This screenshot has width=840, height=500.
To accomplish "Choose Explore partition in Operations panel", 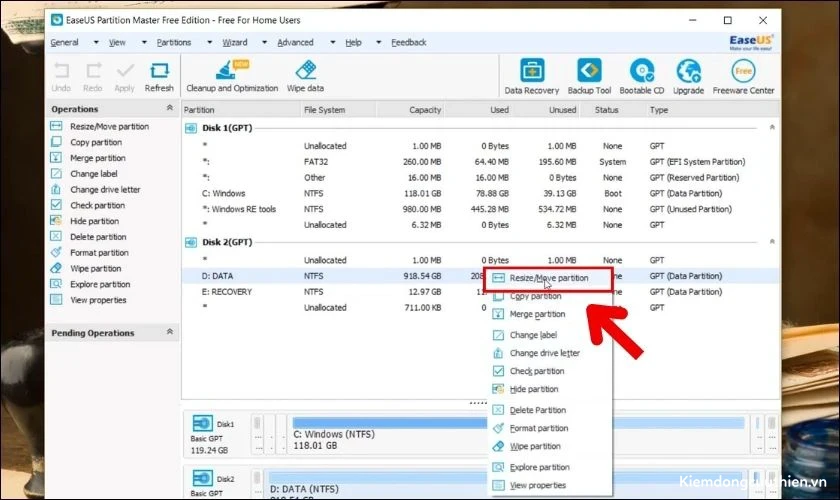I will pyautogui.click(x=100, y=285).
